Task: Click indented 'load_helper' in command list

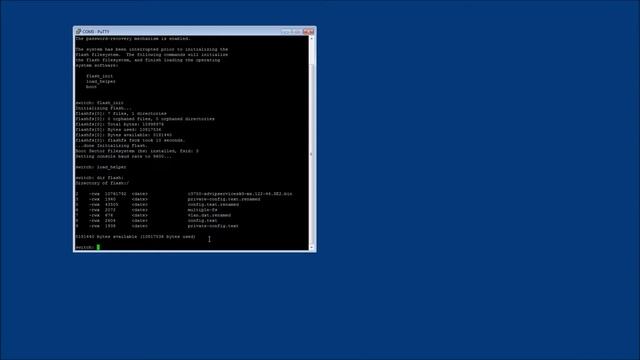Action: point(101,82)
